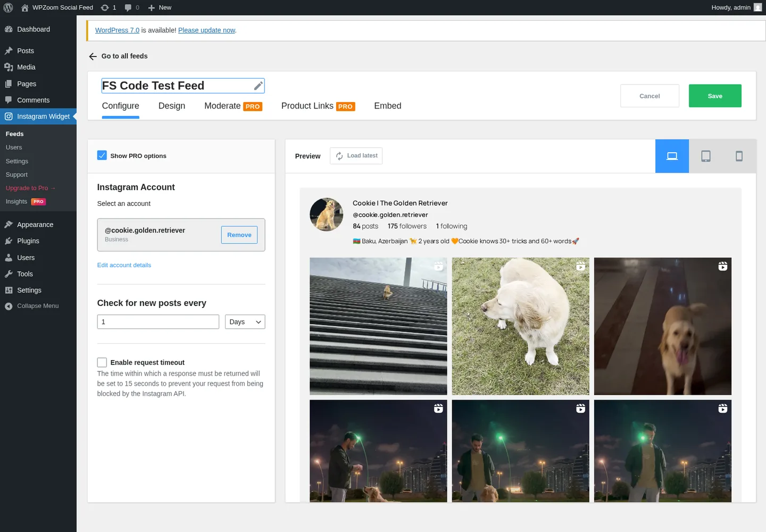Screen dimensions: 766x532
Task: Open Settings under Instagram Widget submenu
Action: (x=17, y=161)
